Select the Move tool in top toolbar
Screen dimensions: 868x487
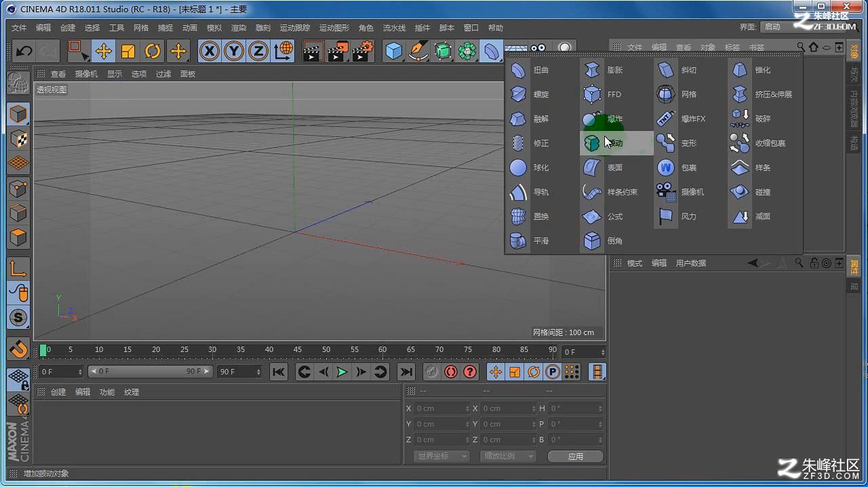103,51
